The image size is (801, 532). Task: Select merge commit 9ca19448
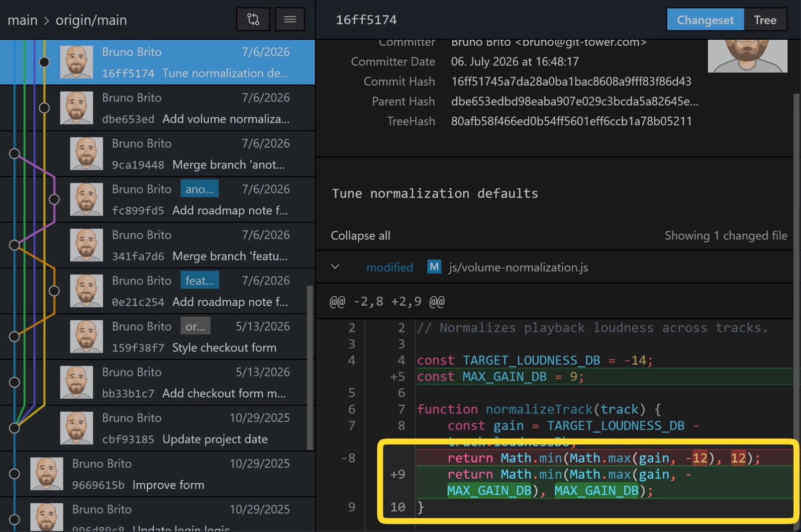coord(157,154)
